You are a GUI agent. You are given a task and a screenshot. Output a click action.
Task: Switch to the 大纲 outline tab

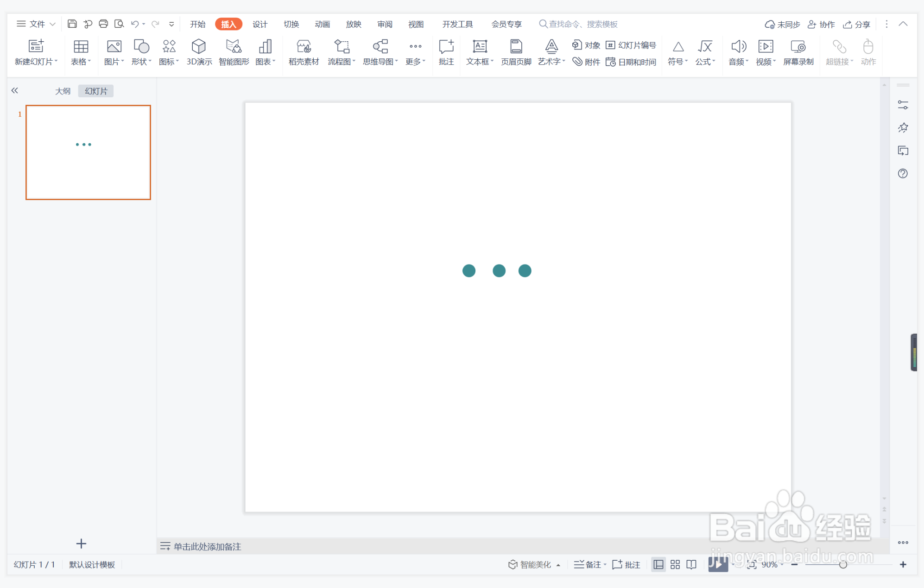pyautogui.click(x=63, y=91)
